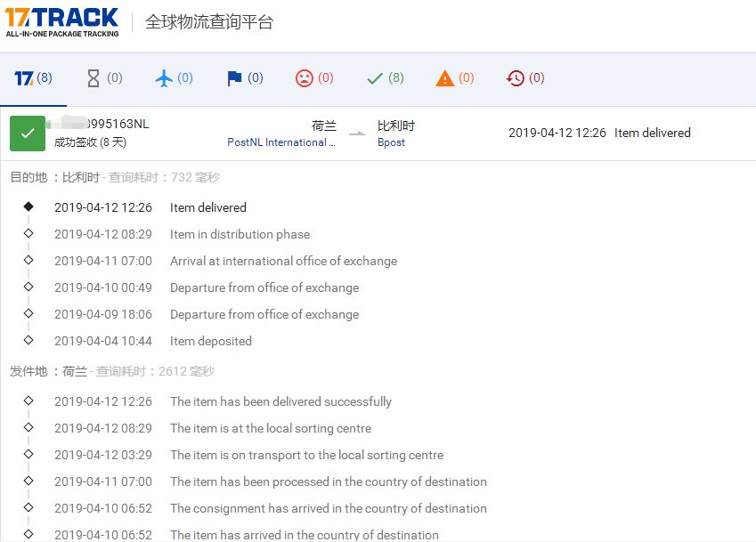
Task: Select the hourglass pending-tracking filter icon
Action: (x=94, y=77)
